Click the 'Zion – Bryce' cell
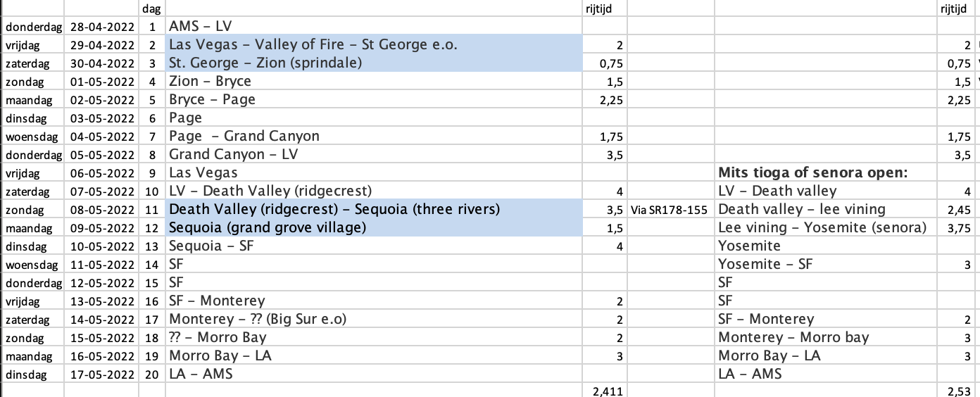This screenshot has height=397, width=980. click(210, 81)
